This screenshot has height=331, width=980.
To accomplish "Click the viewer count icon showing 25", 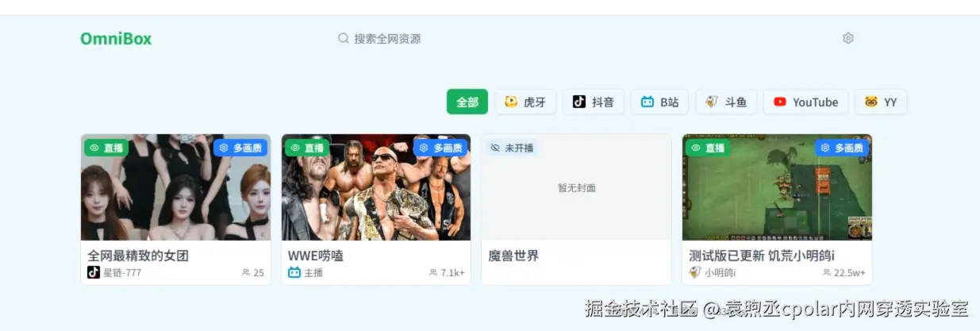I will point(246,272).
